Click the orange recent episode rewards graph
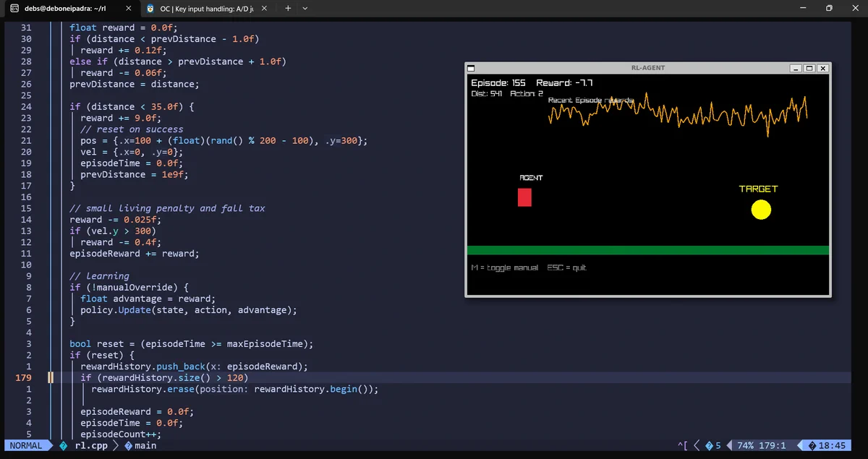This screenshot has width=868, height=459. click(x=678, y=113)
